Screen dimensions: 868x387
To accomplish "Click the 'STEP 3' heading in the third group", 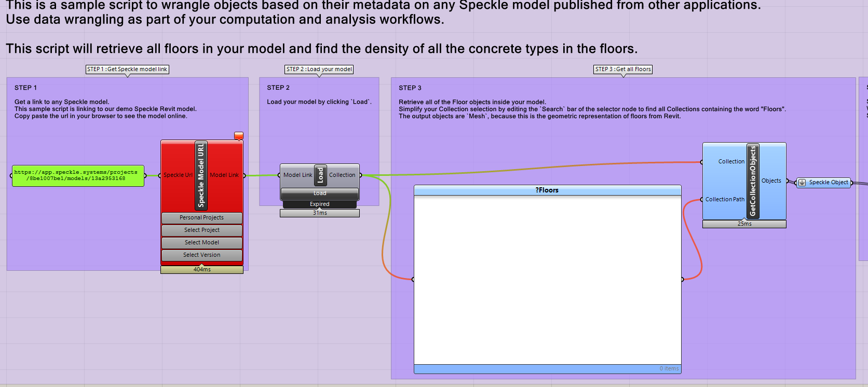I will click(x=410, y=88).
